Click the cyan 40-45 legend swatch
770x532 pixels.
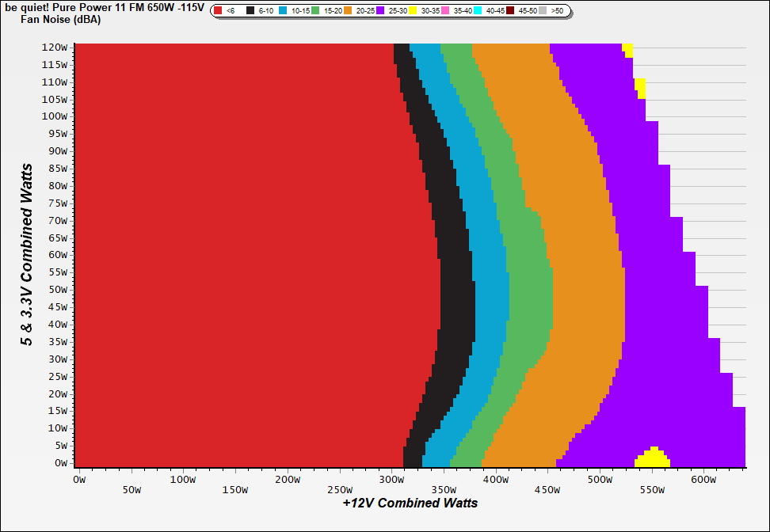(478, 11)
